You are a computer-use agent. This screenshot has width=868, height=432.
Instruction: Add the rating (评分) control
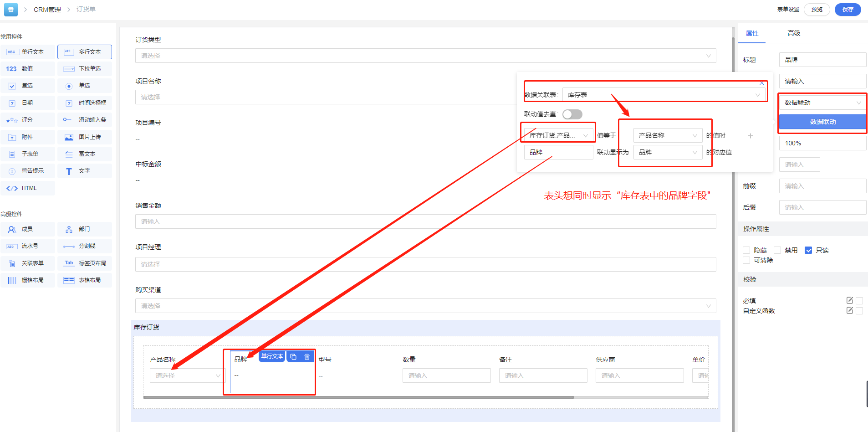pos(28,120)
